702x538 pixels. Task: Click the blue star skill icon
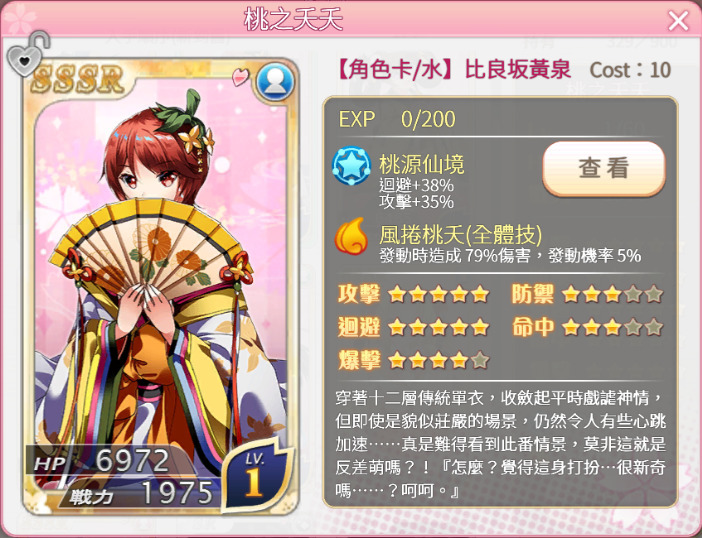click(351, 166)
